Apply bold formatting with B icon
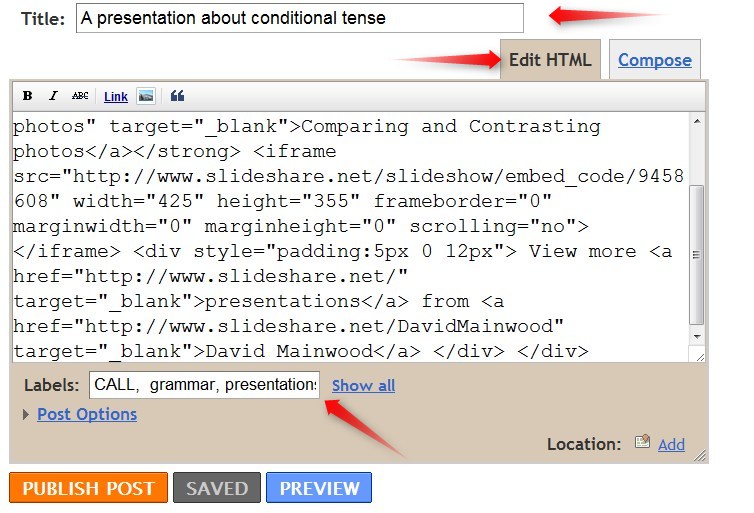This screenshot has width=754, height=513. coord(28,96)
